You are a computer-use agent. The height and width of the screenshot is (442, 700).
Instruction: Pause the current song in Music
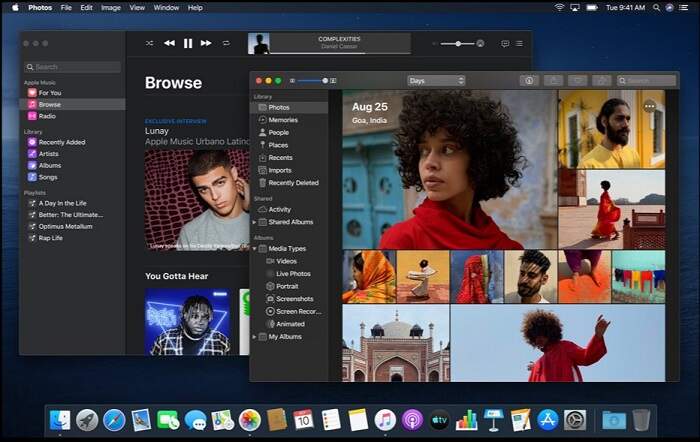[x=188, y=43]
